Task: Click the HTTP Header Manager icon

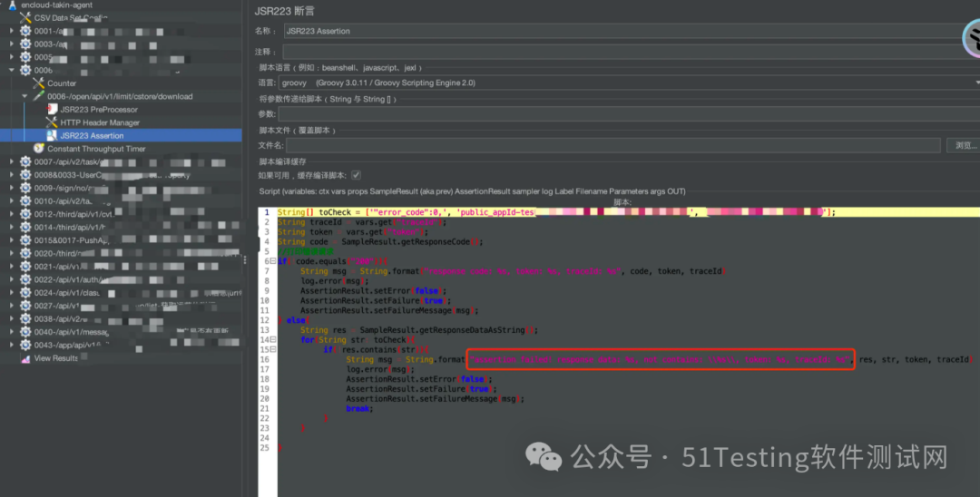Action: coord(52,122)
